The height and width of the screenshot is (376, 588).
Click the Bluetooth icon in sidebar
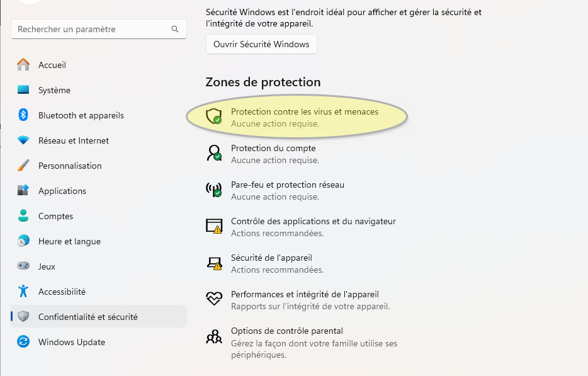pyautogui.click(x=23, y=115)
